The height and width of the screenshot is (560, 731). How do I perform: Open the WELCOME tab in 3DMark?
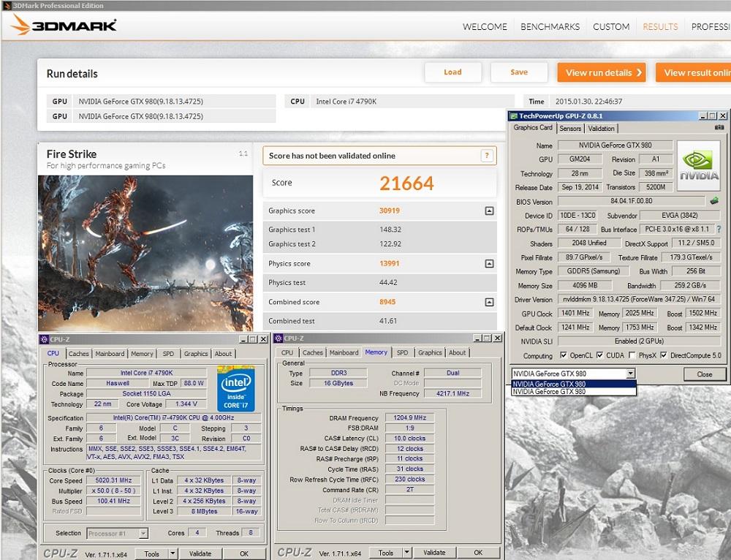tap(485, 26)
